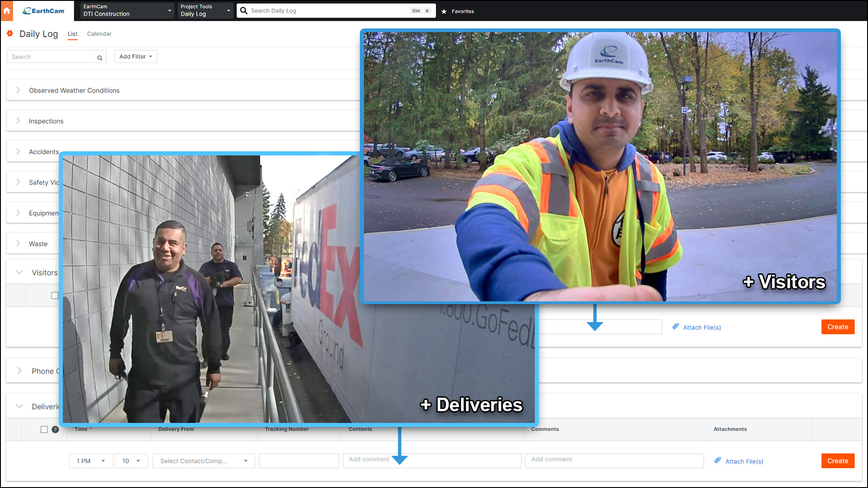Click the Deliveries row paperclip icon
Screen dimensions: 868x488
pyautogui.click(x=718, y=460)
